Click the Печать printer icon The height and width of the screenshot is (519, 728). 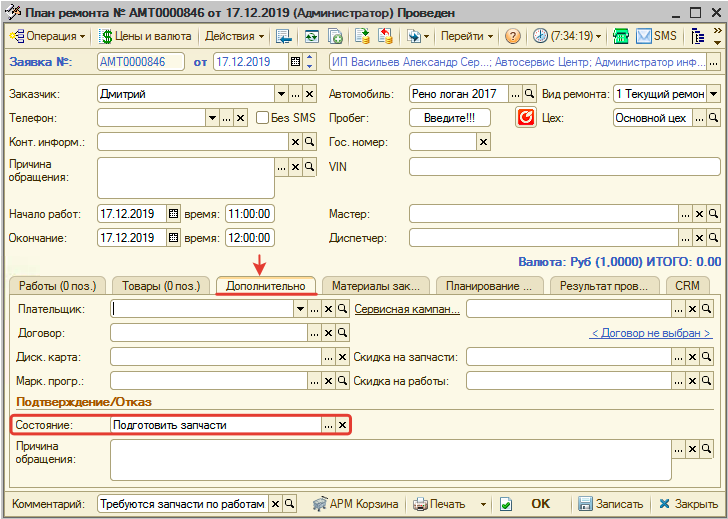[x=421, y=504]
